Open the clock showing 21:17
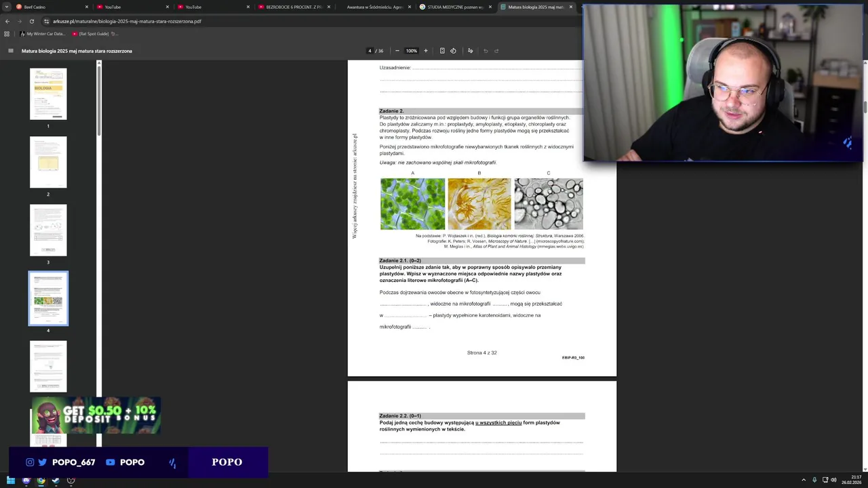The width and height of the screenshot is (868, 488). [852, 480]
